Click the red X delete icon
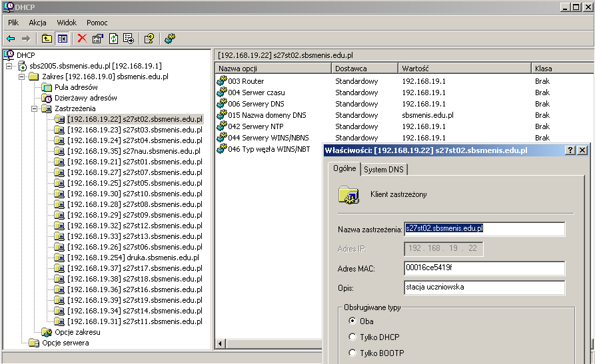 pos(82,39)
